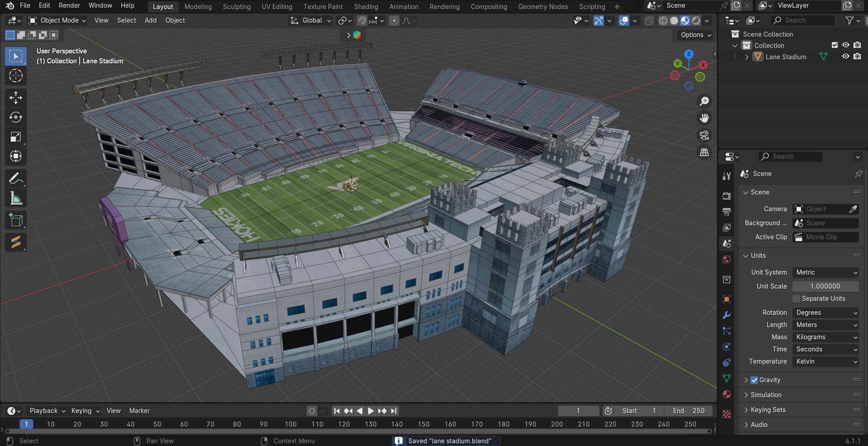This screenshot has width=868, height=446.
Task: Click the eyedropper next to Camera field
Action: 853,209
